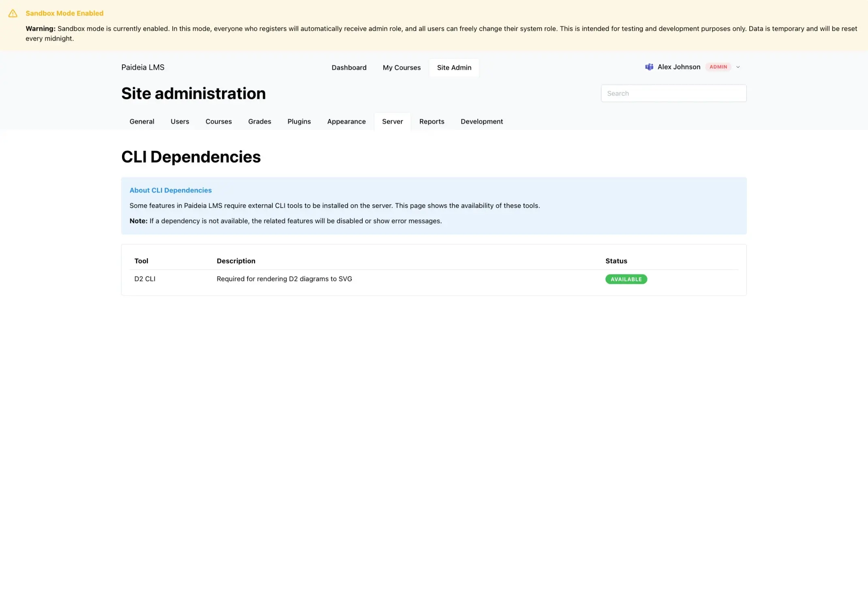Open the Users tab
Image resolution: width=868 pixels, height=616 pixels.
(180, 122)
